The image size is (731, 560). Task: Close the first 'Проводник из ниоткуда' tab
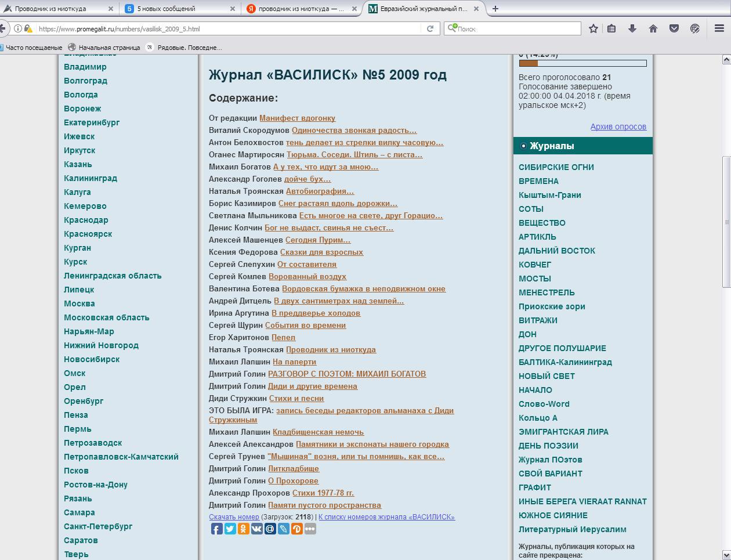pyautogui.click(x=111, y=9)
